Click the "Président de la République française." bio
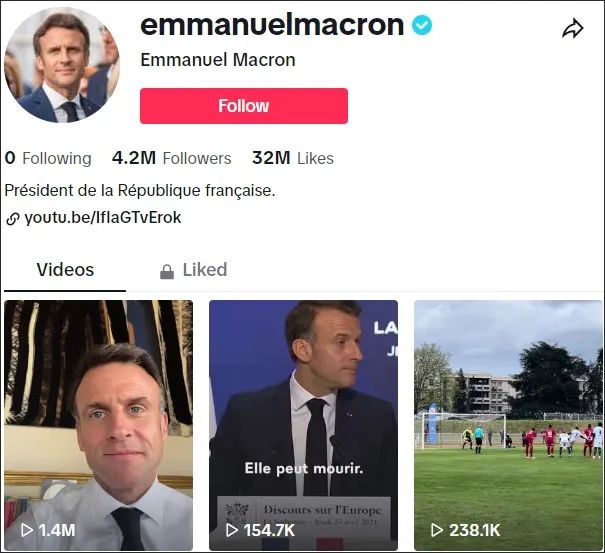The image size is (605, 553). coord(140,189)
